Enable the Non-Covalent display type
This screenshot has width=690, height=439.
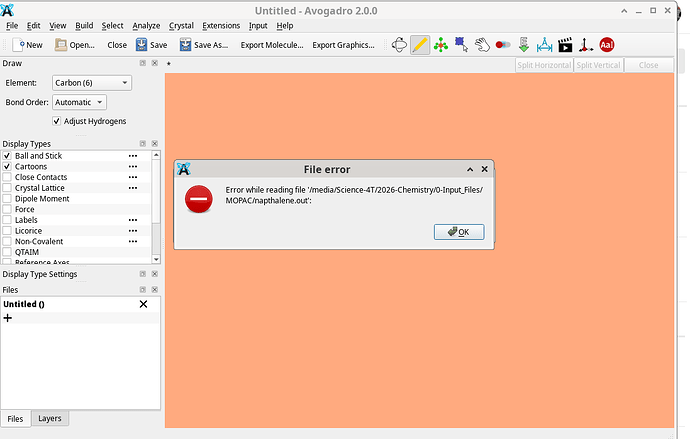(x=7, y=241)
